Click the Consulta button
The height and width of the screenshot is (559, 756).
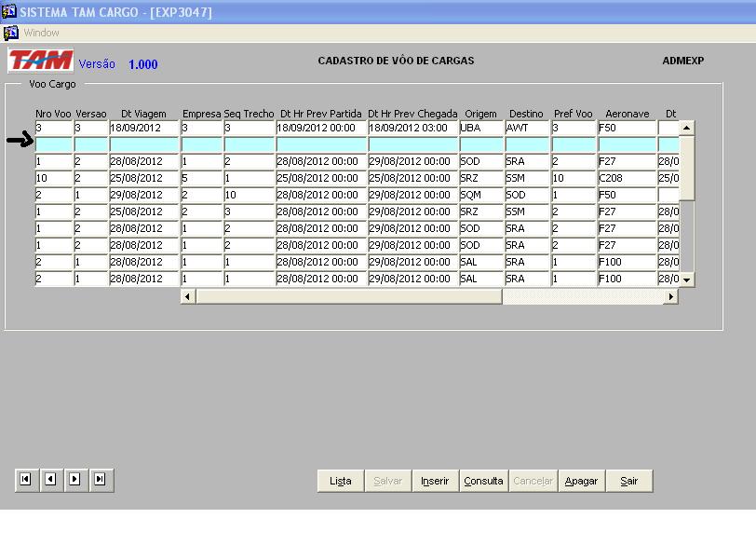click(483, 481)
